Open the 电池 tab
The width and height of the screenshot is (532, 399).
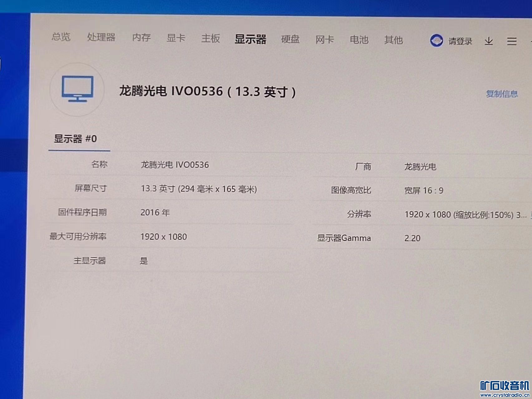tap(359, 40)
